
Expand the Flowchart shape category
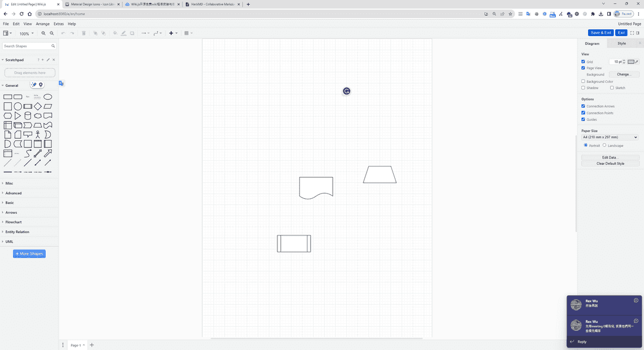[14, 222]
